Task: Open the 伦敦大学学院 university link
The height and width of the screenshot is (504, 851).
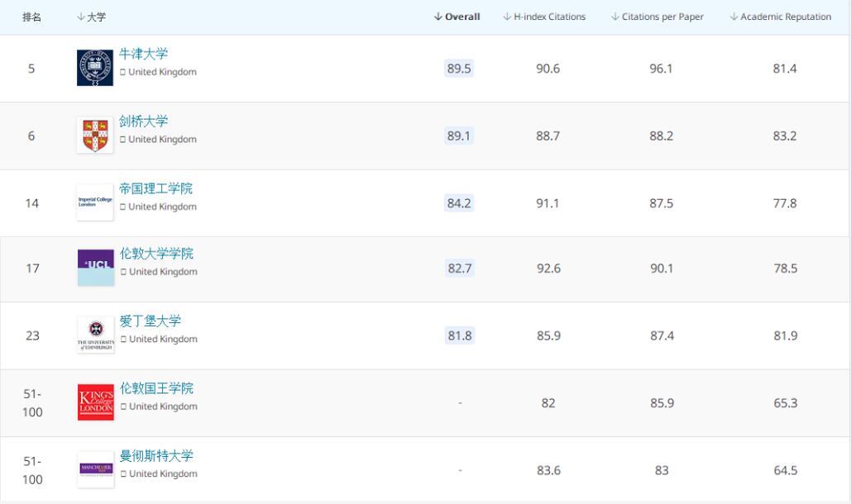Action: (x=156, y=254)
